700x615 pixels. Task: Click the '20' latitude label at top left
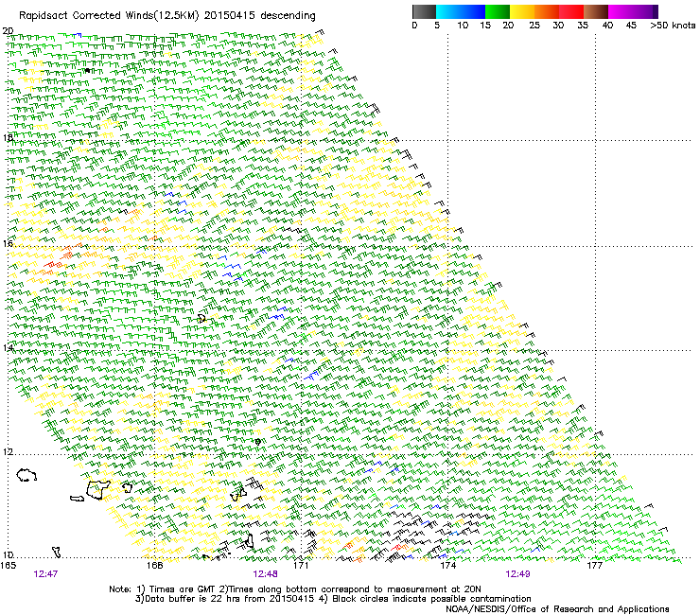click(8, 31)
